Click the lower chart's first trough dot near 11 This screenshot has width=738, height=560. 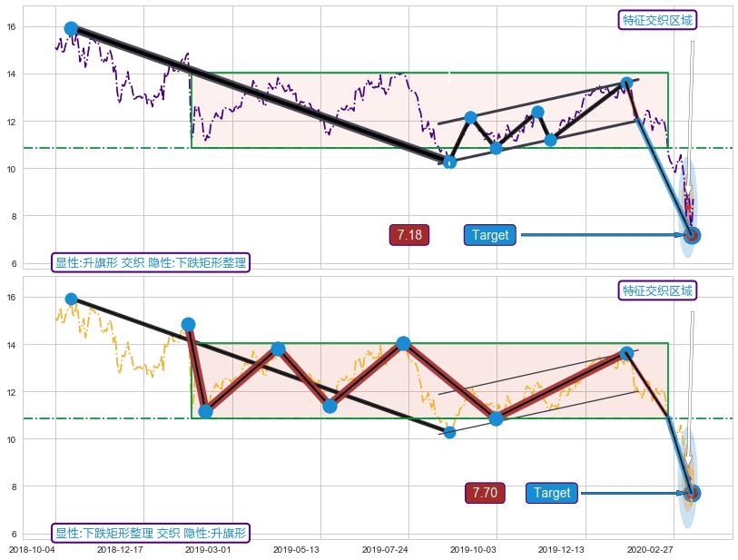(x=205, y=411)
